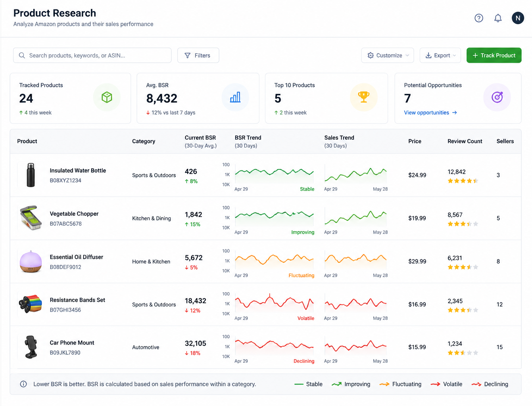Screen dimensions: 532x406
Task: Click the Top 10 Products trophy icon
Action: 363,97
